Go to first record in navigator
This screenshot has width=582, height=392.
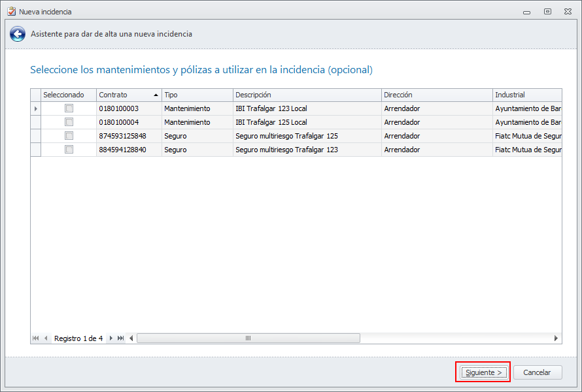(x=36, y=338)
